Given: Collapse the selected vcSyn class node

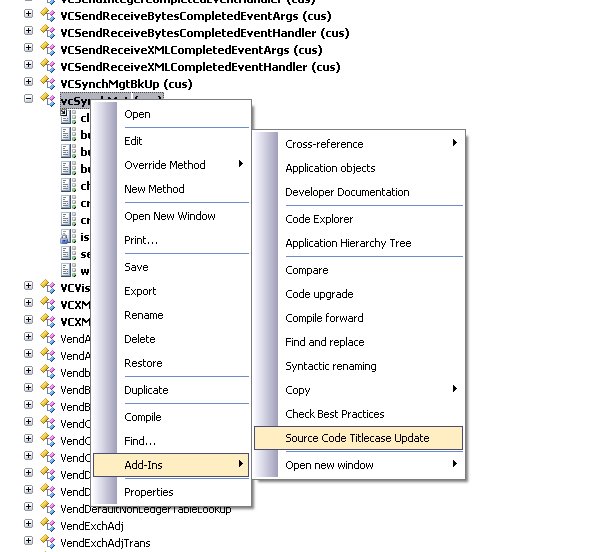Looking at the screenshot, I should 28,99.
